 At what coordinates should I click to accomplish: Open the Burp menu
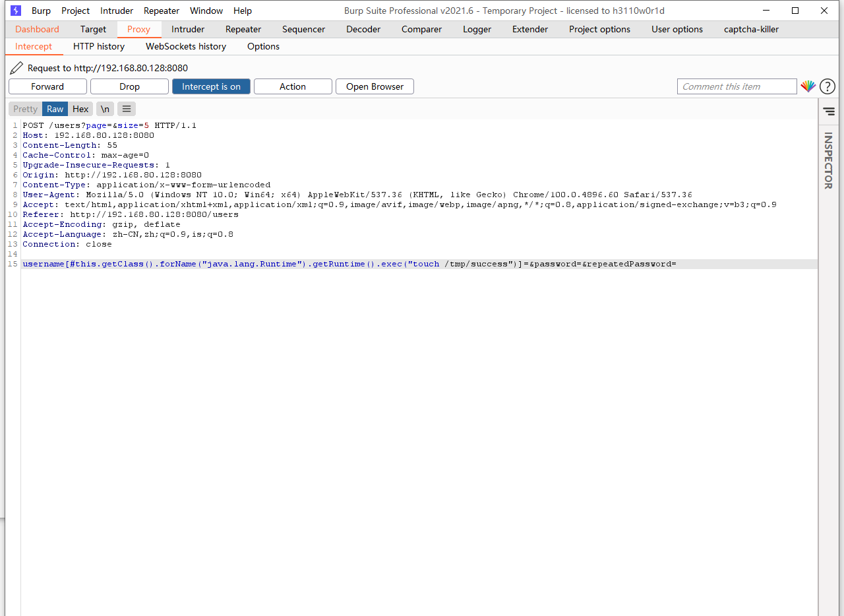pos(41,11)
